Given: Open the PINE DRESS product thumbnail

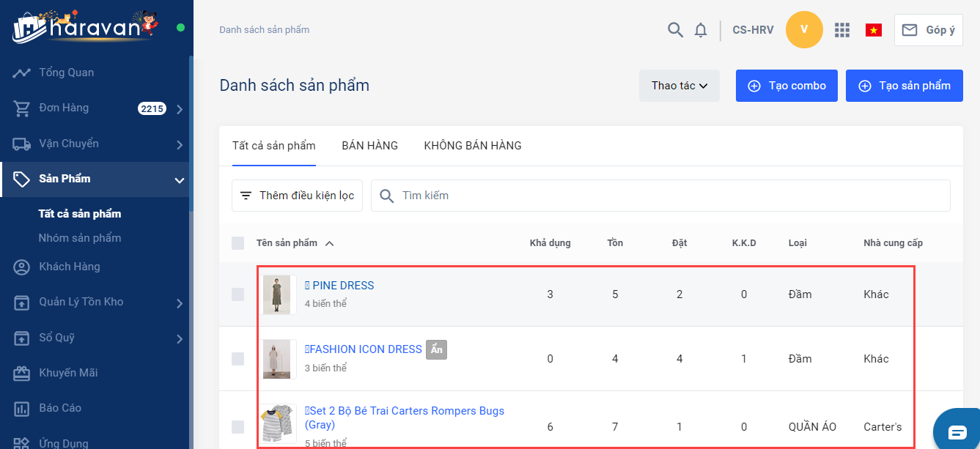Looking at the screenshot, I should (277, 294).
